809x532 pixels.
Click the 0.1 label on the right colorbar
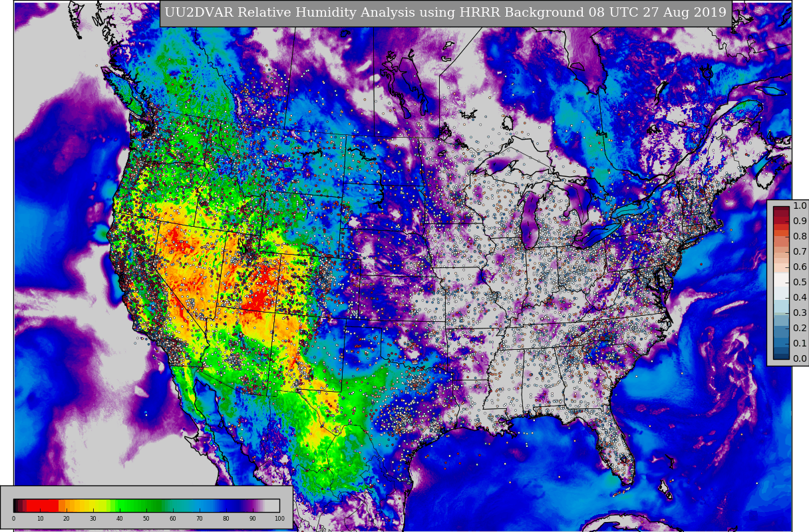coord(800,344)
